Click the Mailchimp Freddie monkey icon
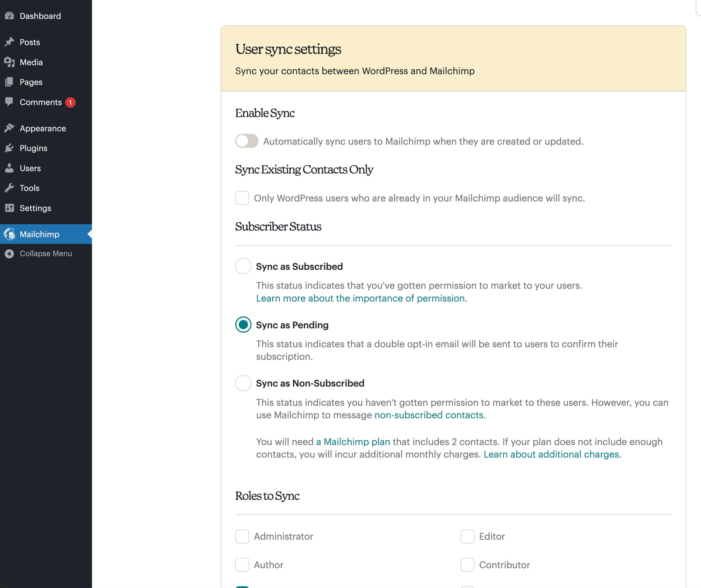The height and width of the screenshot is (588, 701). coord(9,234)
